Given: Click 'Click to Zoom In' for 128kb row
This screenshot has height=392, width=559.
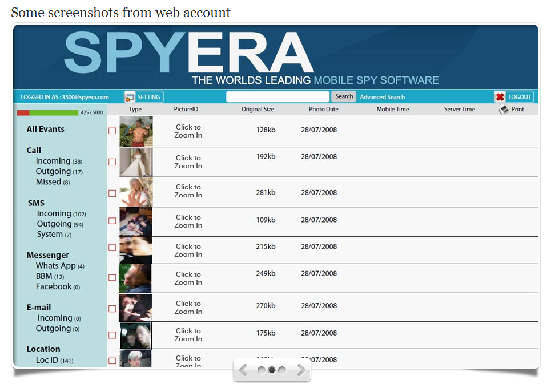Looking at the screenshot, I should click(188, 131).
